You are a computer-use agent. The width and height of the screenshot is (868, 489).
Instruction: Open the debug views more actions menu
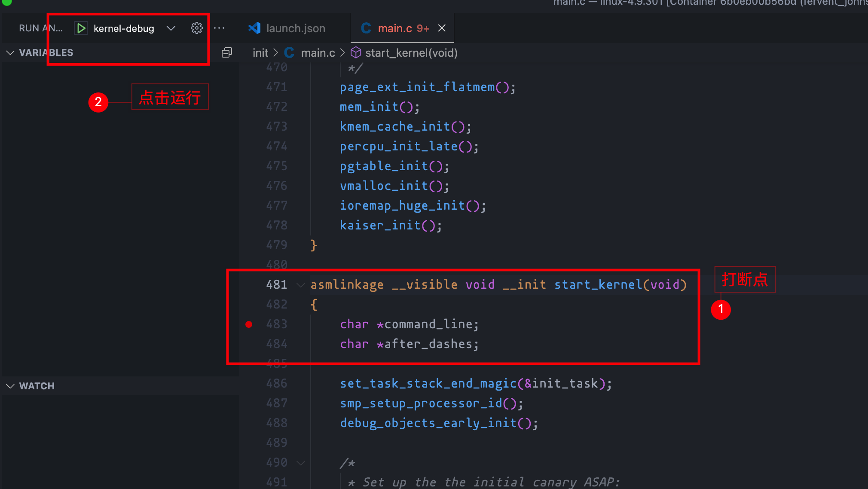[x=219, y=28]
